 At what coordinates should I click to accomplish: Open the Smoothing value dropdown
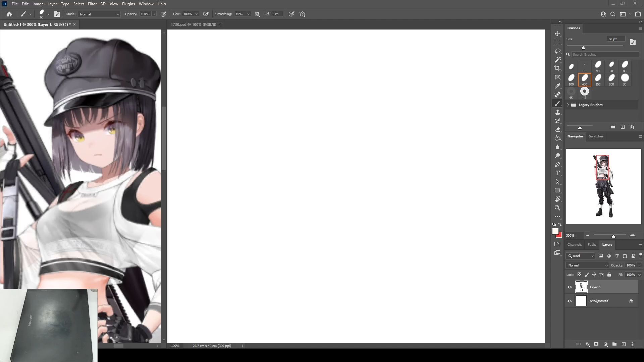click(x=249, y=14)
